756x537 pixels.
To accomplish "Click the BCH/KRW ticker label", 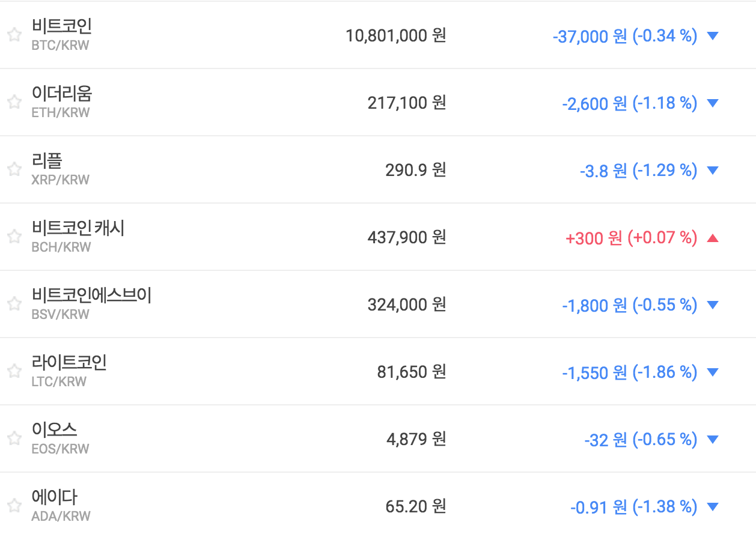I will pos(61,247).
